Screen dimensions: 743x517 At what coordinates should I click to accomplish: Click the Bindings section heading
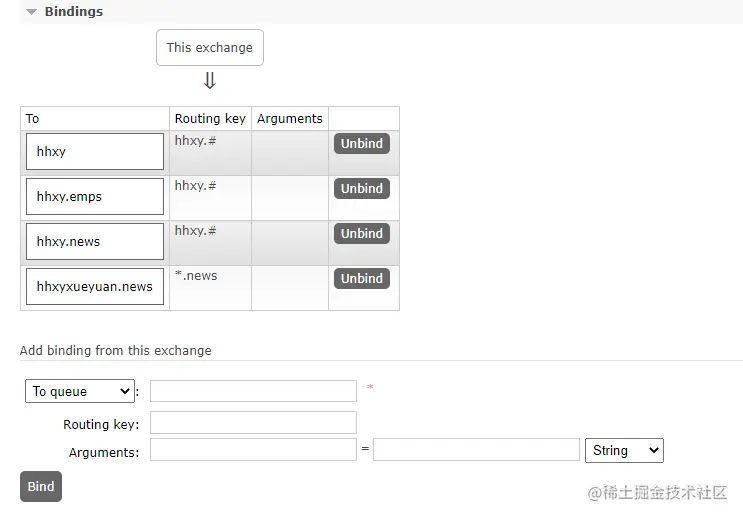click(x=73, y=11)
